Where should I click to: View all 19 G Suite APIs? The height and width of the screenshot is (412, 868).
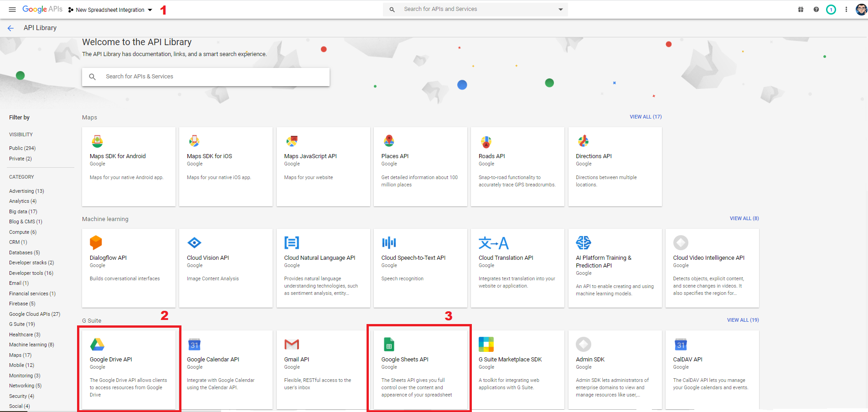pos(743,320)
